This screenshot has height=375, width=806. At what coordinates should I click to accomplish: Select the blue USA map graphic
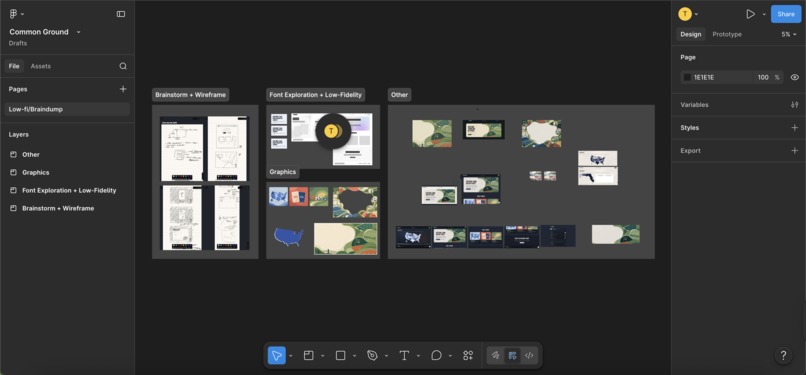(288, 237)
